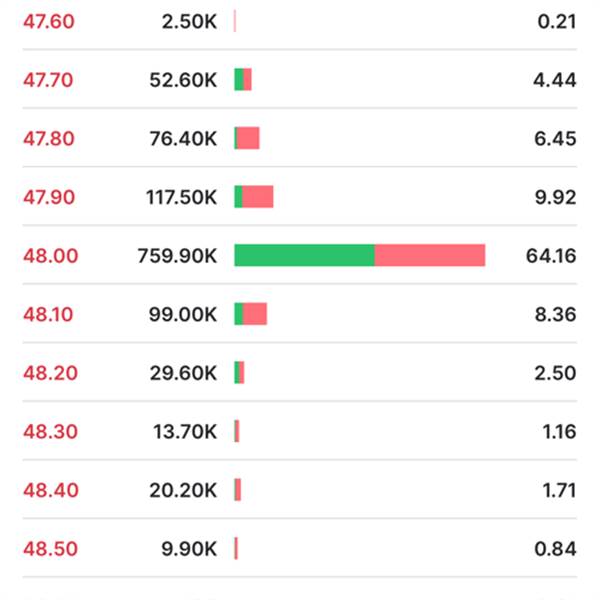Select the 48.00 price level

pyautogui.click(x=50, y=256)
